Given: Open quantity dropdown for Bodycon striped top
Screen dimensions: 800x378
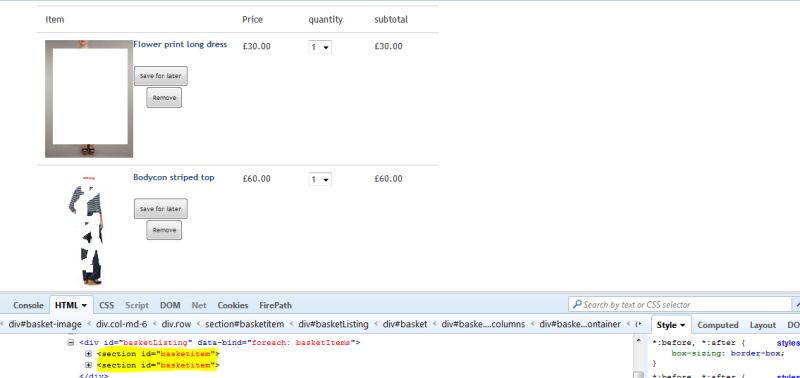Looking at the screenshot, I should 320,180.
